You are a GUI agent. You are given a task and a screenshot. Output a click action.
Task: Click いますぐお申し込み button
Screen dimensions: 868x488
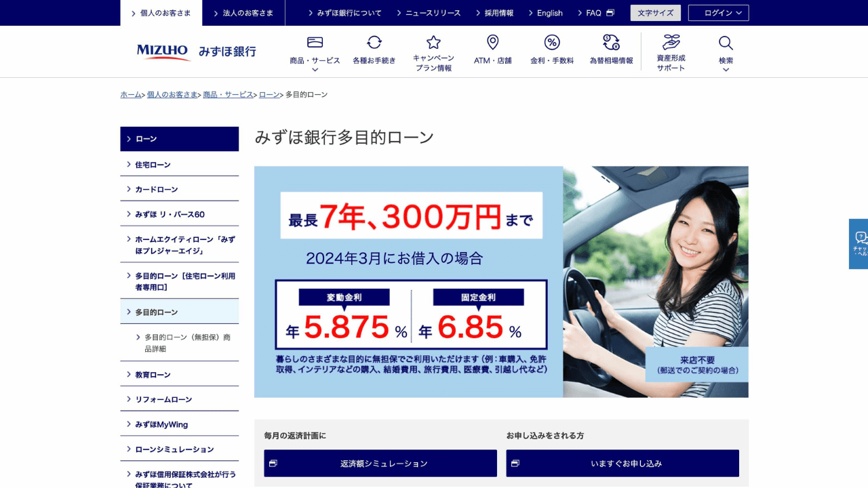click(623, 464)
